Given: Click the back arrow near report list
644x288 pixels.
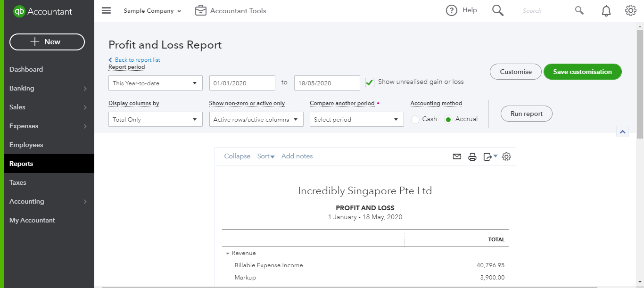Looking at the screenshot, I should coord(110,60).
